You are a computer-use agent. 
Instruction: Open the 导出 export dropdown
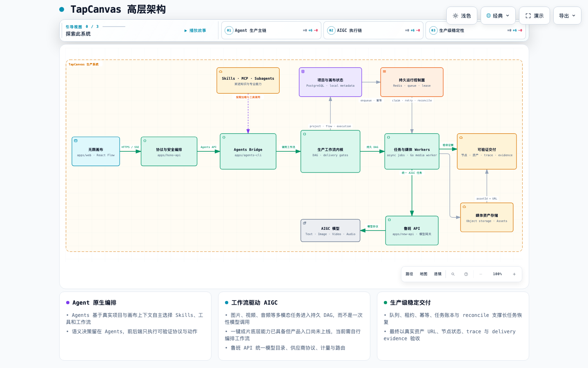pyautogui.click(x=567, y=16)
